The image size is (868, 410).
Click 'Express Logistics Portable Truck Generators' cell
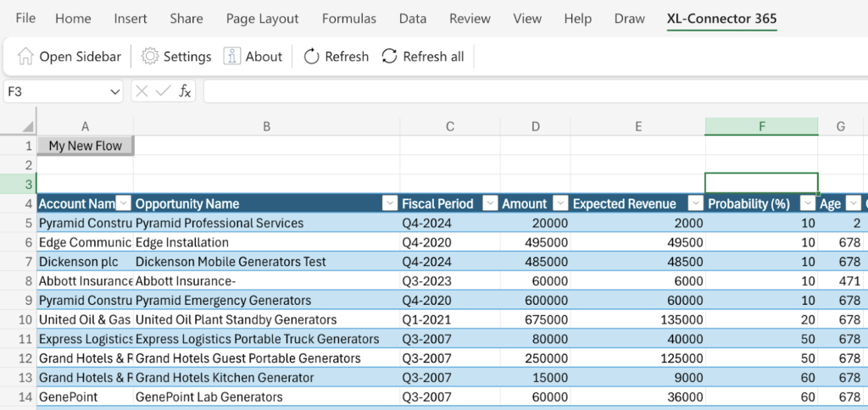tap(267, 339)
